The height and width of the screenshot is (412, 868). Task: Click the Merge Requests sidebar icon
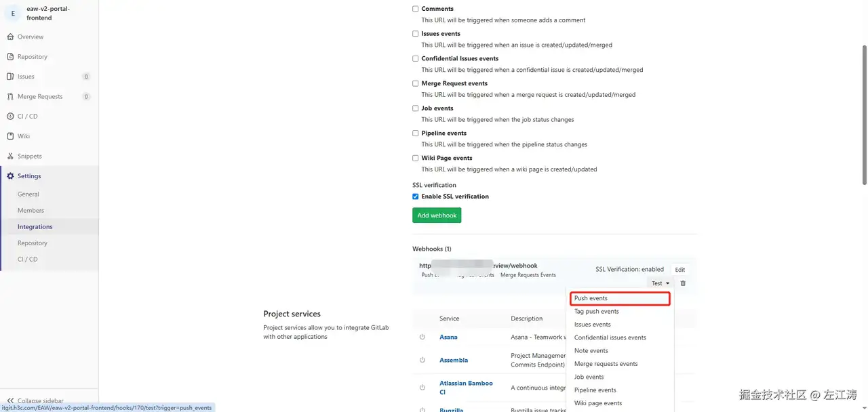[x=10, y=96]
